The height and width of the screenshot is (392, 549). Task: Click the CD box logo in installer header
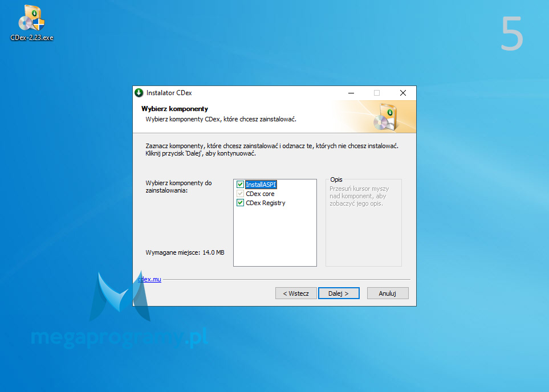coord(385,117)
